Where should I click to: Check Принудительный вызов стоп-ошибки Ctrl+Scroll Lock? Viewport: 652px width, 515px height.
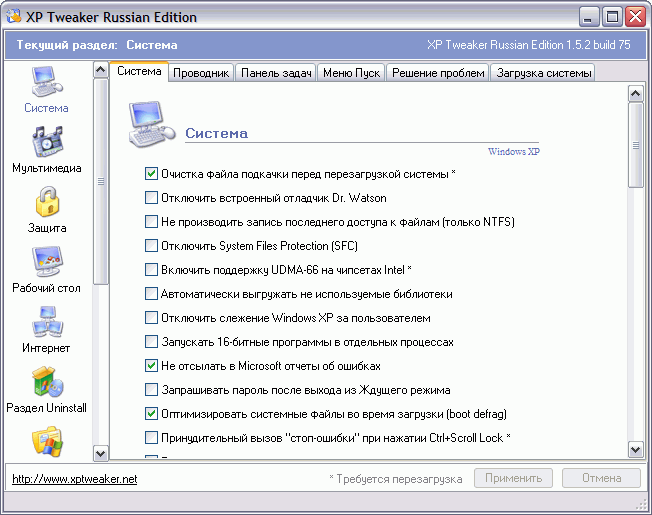pos(151,438)
